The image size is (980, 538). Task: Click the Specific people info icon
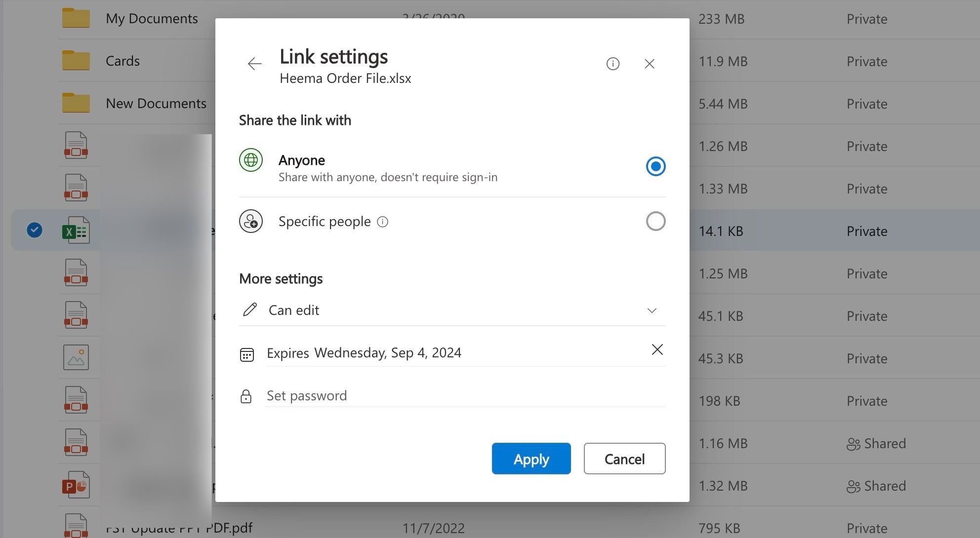(x=382, y=222)
